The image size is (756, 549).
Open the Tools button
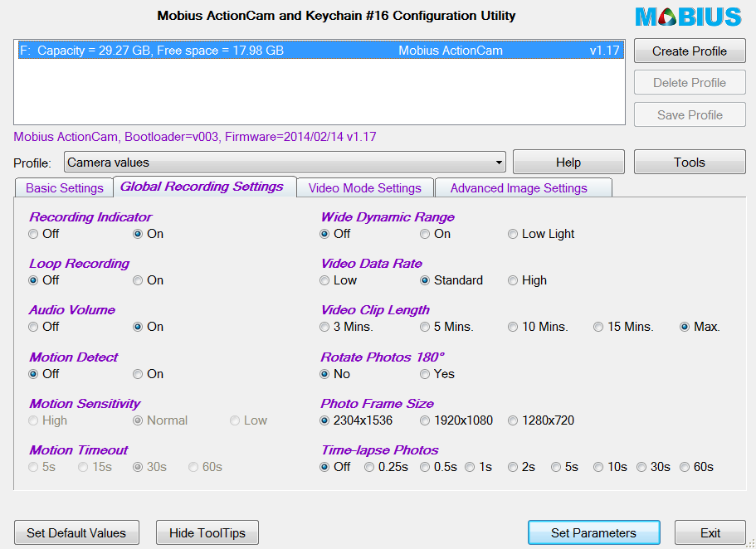690,163
